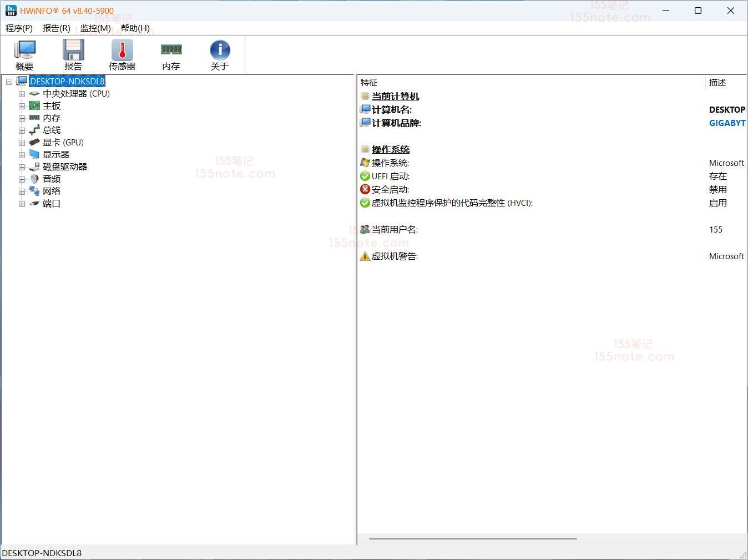This screenshot has height=560, width=748.
Task: Open the 关于 info icon
Action: (220, 55)
